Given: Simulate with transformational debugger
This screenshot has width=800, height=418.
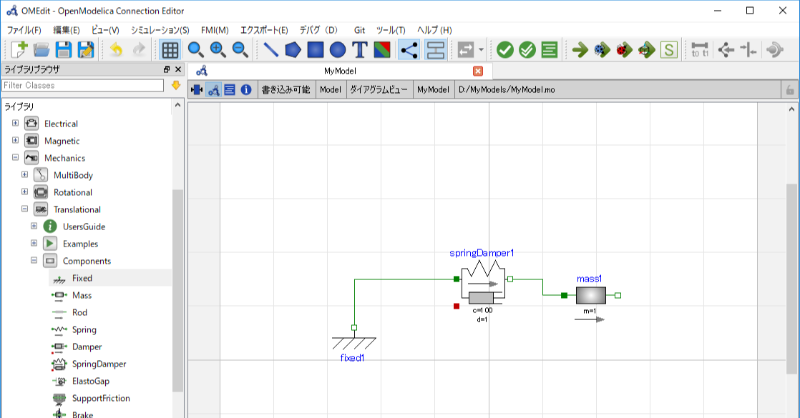Looking at the screenshot, I should 603,50.
